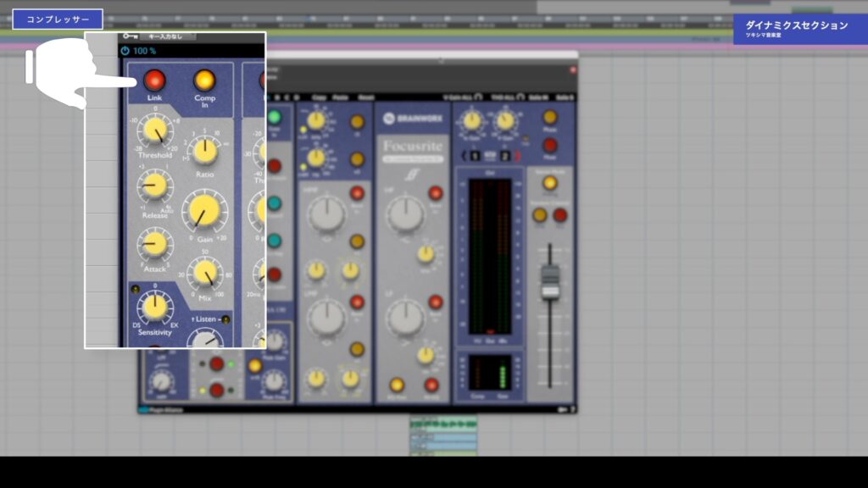868x488 pixels.
Task: Toggle the small button above the Sensitivity knob
Action: [x=135, y=289]
